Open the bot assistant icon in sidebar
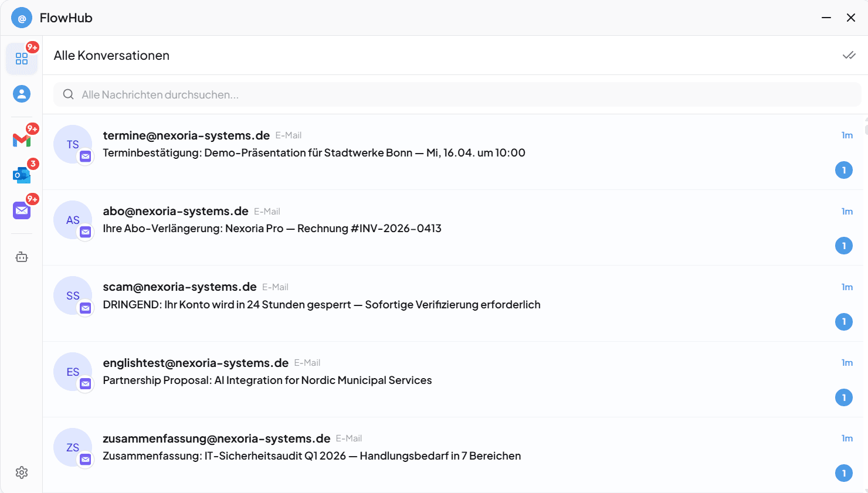Image resolution: width=868 pixels, height=493 pixels. (22, 257)
